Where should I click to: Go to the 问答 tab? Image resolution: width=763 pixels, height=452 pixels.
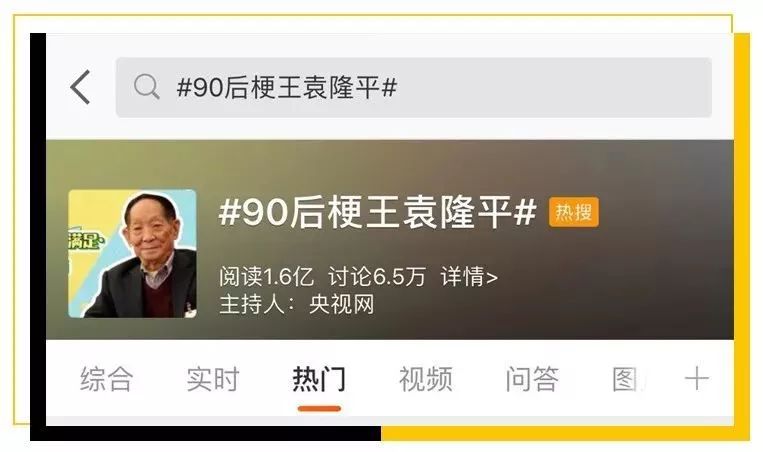(x=532, y=379)
